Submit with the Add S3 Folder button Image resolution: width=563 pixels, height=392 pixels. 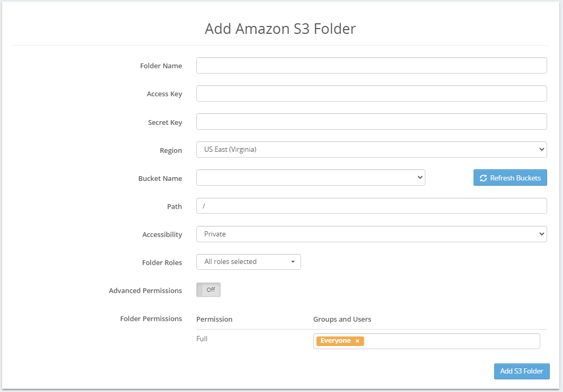[x=521, y=371]
